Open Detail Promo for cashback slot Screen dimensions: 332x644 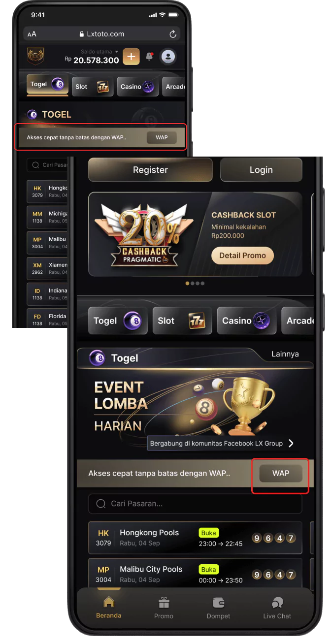click(x=242, y=256)
